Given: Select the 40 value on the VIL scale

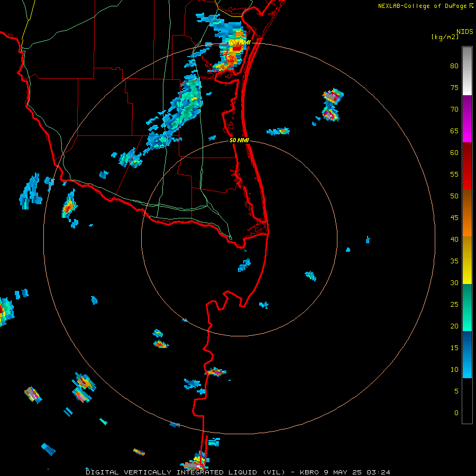Looking at the screenshot, I should point(454,239).
